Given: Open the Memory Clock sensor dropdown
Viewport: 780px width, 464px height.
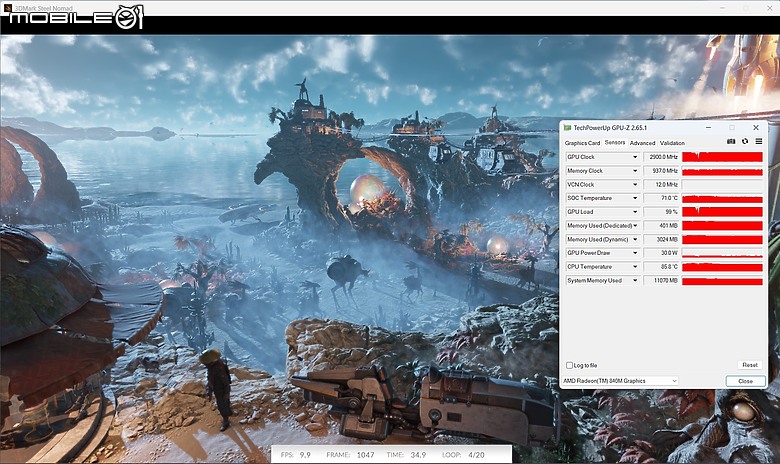Looking at the screenshot, I should pyautogui.click(x=635, y=171).
